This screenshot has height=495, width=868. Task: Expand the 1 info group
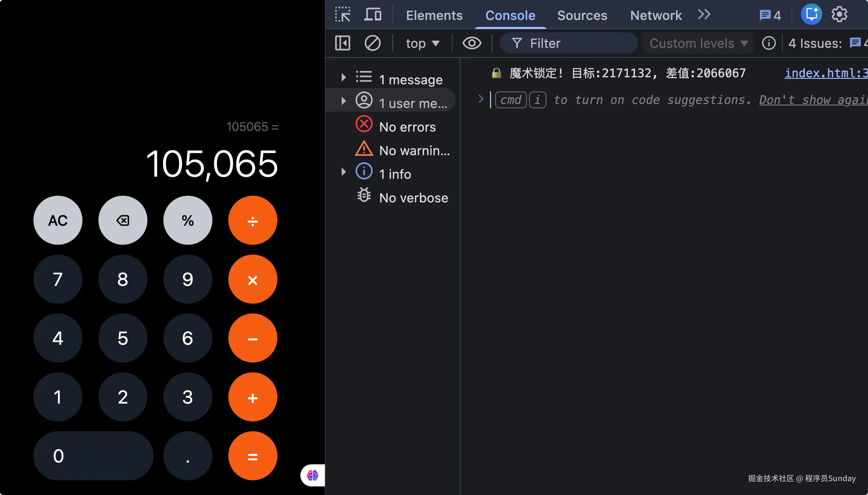pyautogui.click(x=344, y=172)
